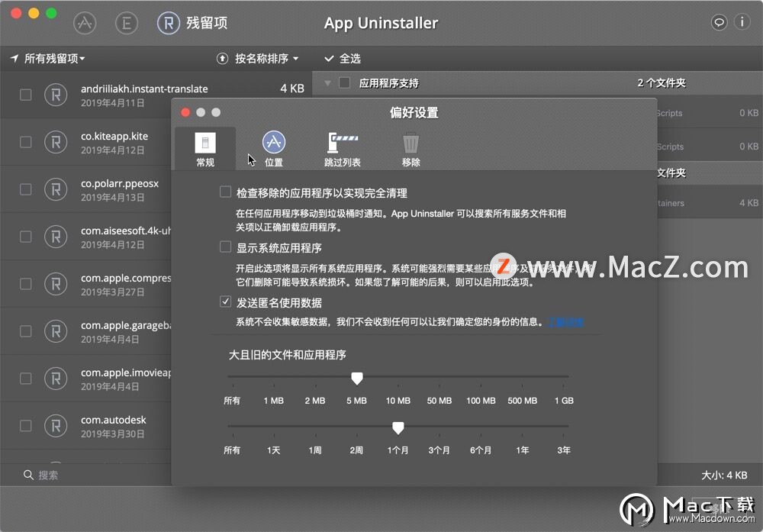Click the 移除 (Remove) trash icon
This screenshot has height=532, width=763.
click(x=410, y=149)
